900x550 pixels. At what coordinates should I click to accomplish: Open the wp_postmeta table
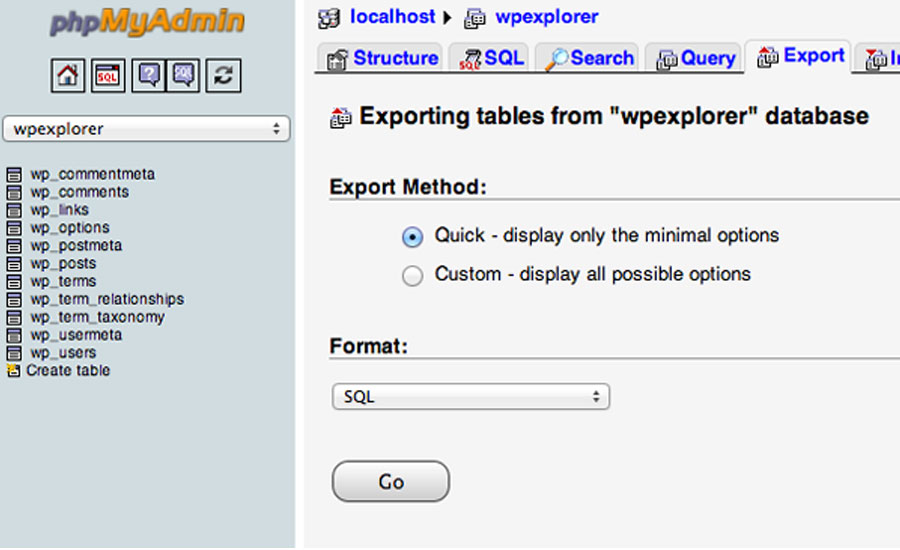click(76, 245)
